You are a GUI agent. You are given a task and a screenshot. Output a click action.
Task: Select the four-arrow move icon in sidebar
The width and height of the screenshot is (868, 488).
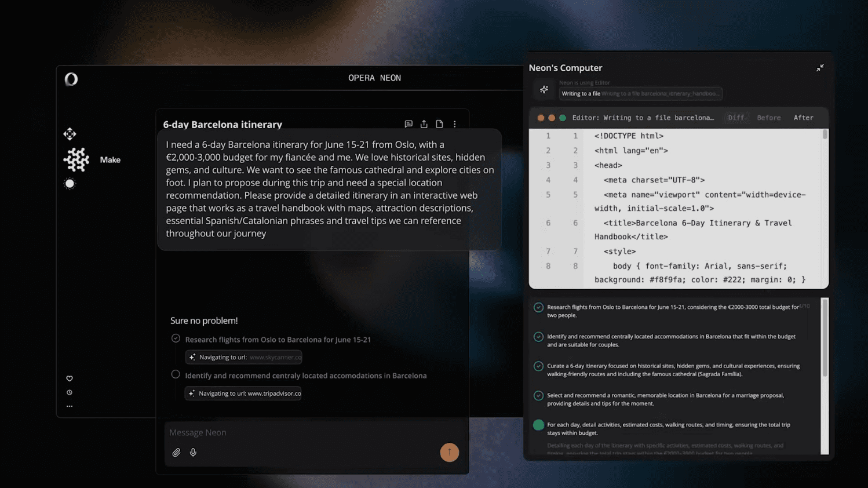(x=70, y=134)
